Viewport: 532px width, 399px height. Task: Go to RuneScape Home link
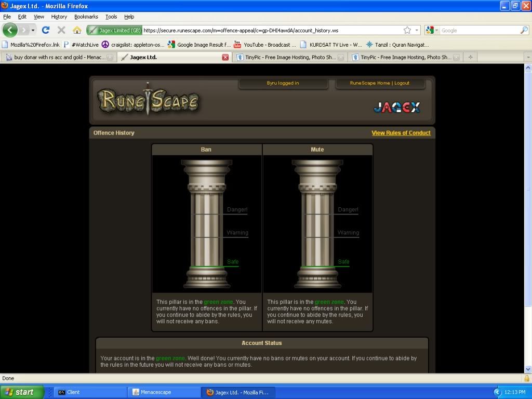coord(370,83)
